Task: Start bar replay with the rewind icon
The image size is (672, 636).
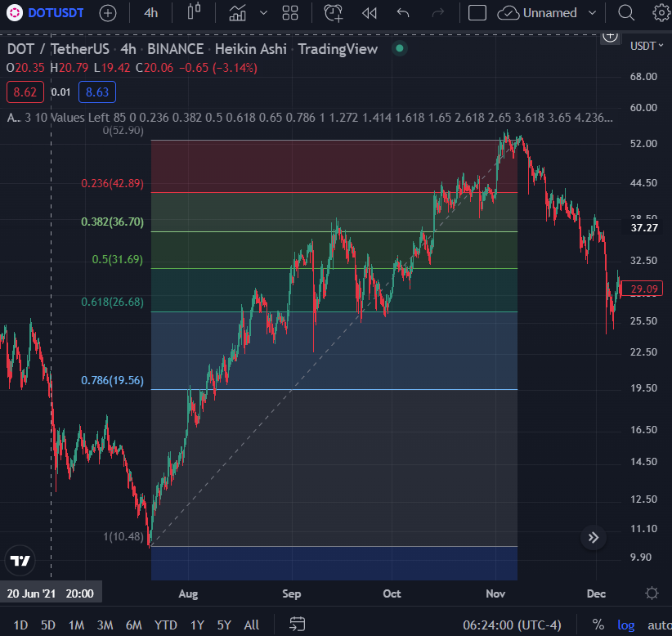Action: [x=369, y=13]
